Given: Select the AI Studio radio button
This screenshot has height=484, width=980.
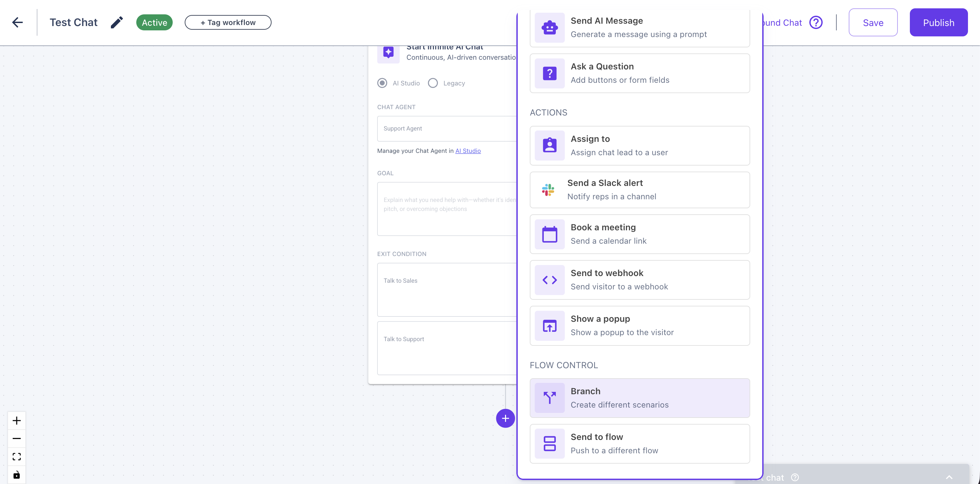Looking at the screenshot, I should [382, 83].
